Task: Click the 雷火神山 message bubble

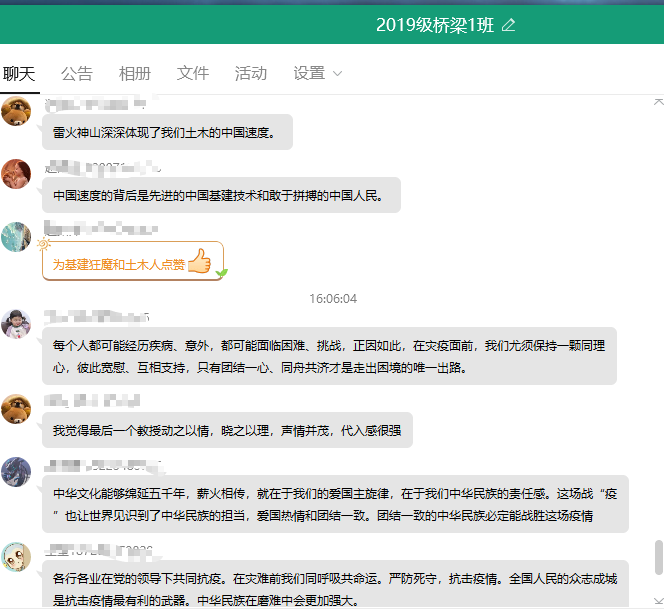Action: [x=167, y=132]
